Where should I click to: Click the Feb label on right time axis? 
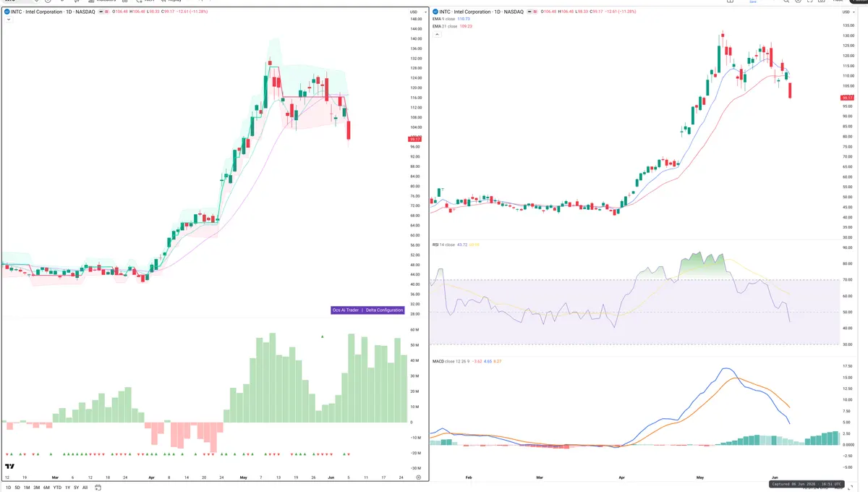[x=469, y=478]
